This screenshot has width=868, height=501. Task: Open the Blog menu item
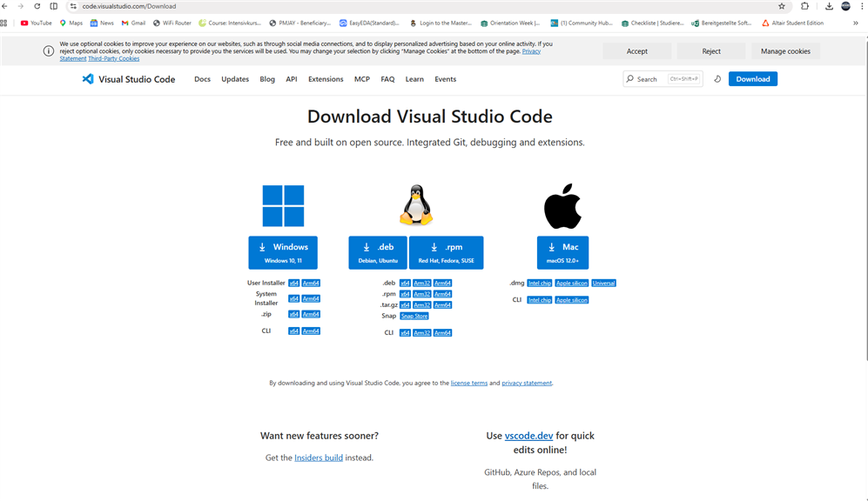[266, 79]
